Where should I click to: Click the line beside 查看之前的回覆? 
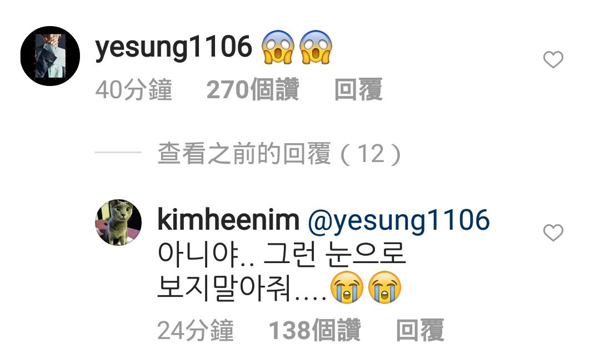click(118, 152)
